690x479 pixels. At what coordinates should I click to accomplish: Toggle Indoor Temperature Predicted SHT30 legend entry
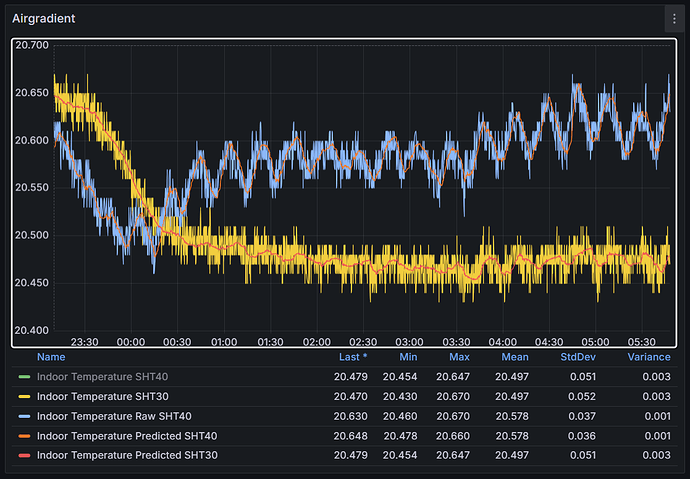coord(127,456)
